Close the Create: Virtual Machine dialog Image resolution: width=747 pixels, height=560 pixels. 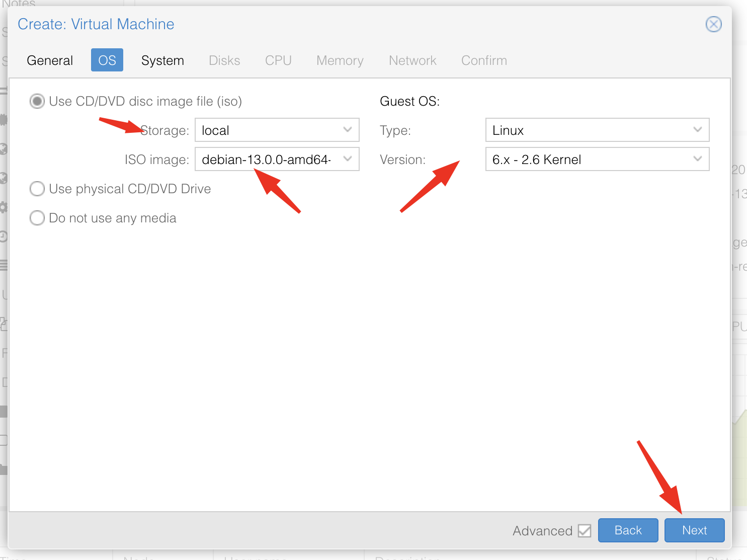tap(713, 24)
